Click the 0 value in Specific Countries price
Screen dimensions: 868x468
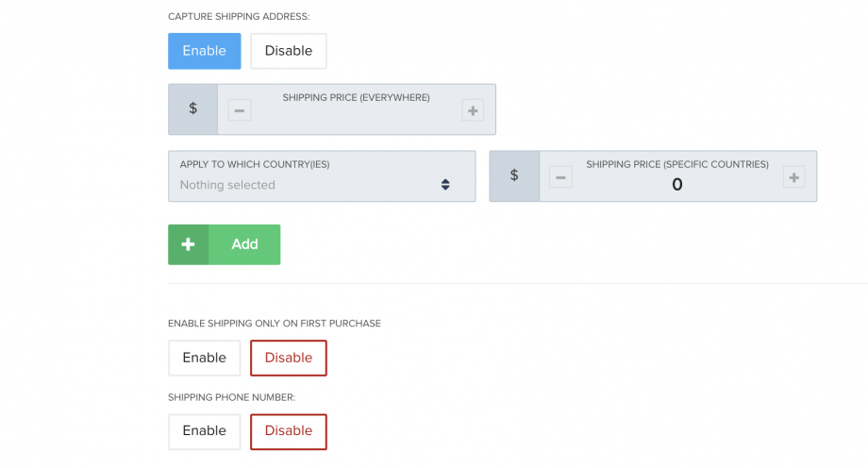click(x=676, y=185)
